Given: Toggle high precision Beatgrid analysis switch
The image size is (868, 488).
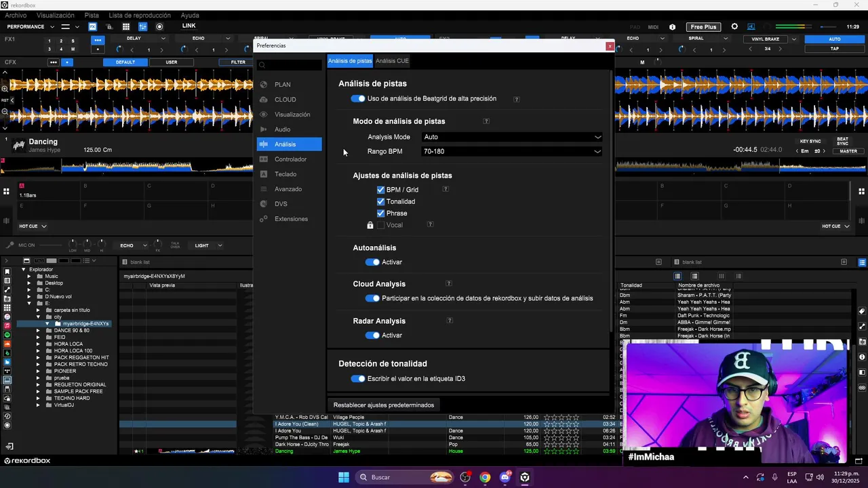Looking at the screenshot, I should coord(358,99).
